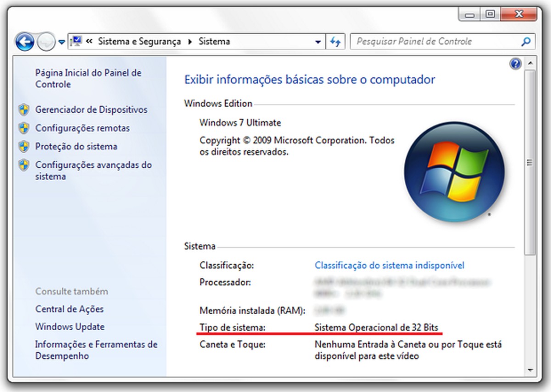
Task: Open Windows Update link
Action: click(70, 327)
